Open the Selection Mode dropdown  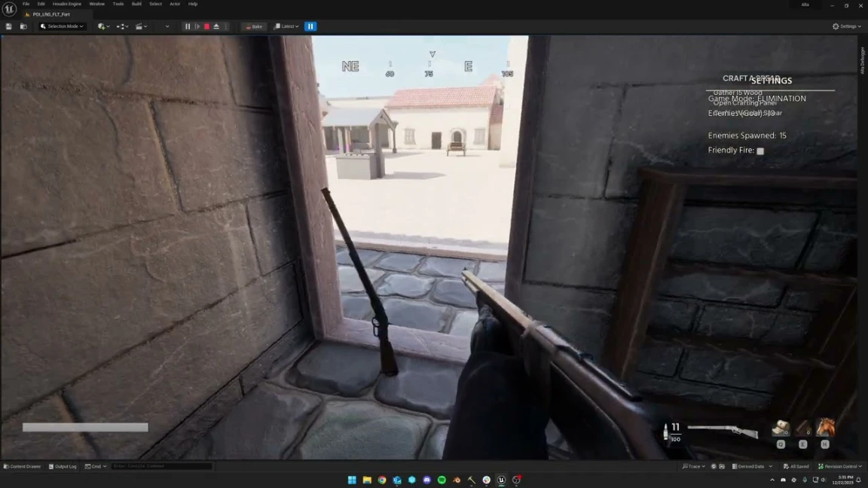point(62,26)
